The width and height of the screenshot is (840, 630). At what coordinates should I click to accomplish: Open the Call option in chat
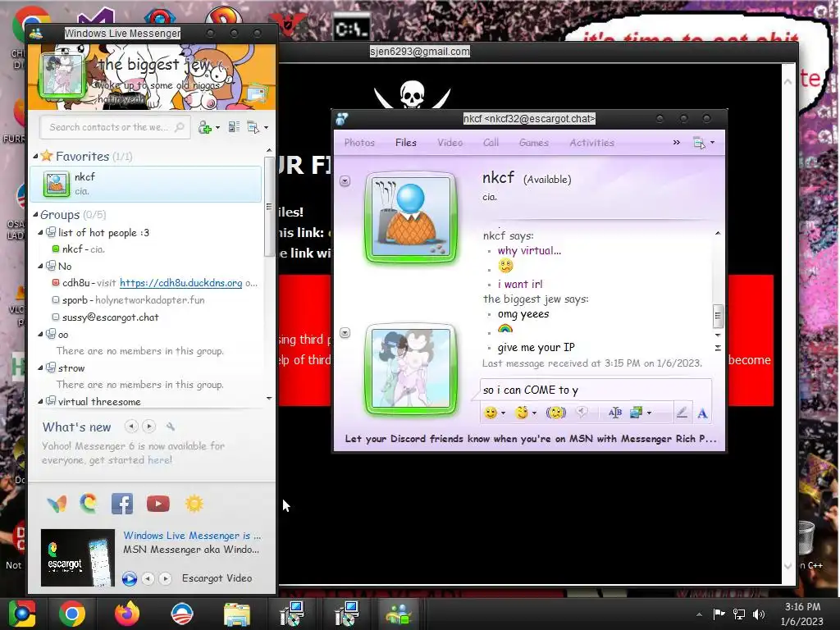tap(491, 143)
